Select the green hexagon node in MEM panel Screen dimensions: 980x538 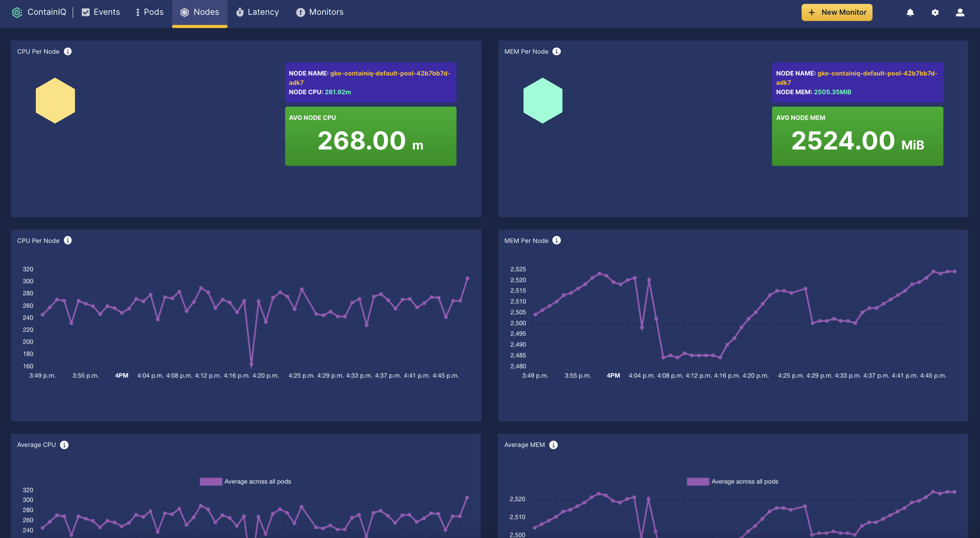click(543, 100)
